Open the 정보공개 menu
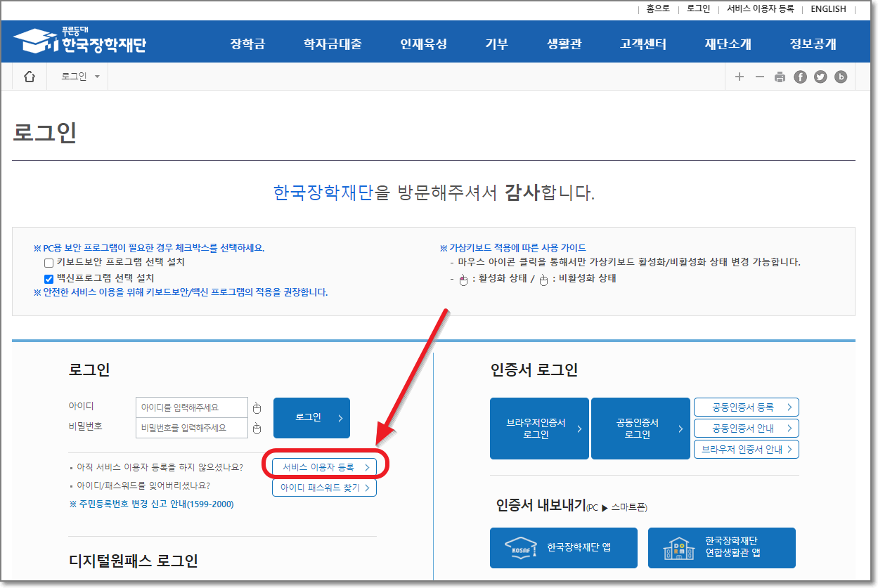The width and height of the screenshot is (878, 588). [x=813, y=44]
